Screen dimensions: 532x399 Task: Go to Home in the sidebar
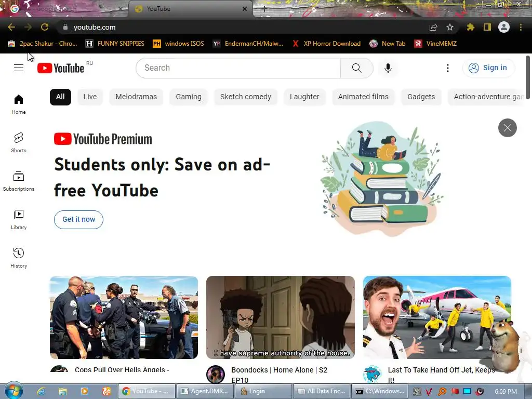click(x=19, y=104)
